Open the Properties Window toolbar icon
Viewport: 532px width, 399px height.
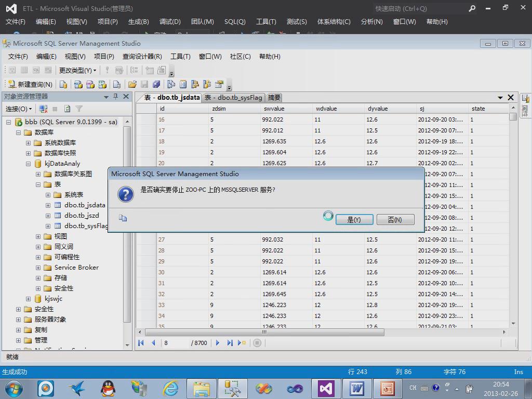click(x=219, y=84)
